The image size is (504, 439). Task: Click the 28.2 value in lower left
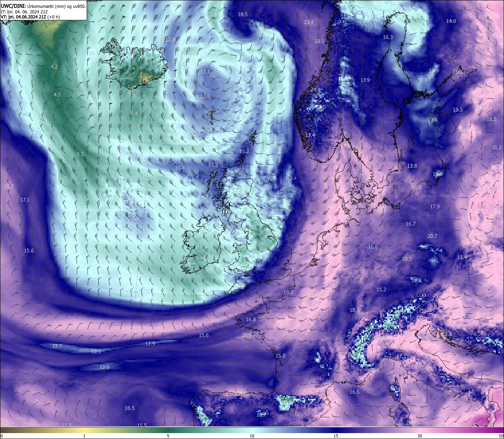[38, 402]
